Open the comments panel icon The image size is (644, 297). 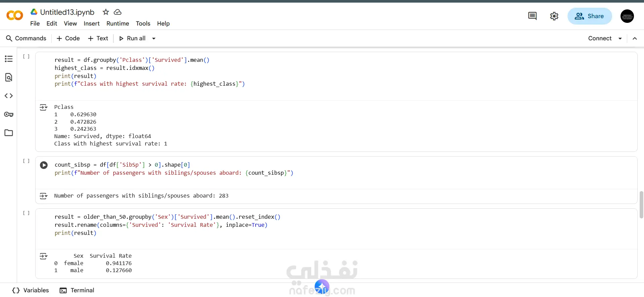(532, 16)
